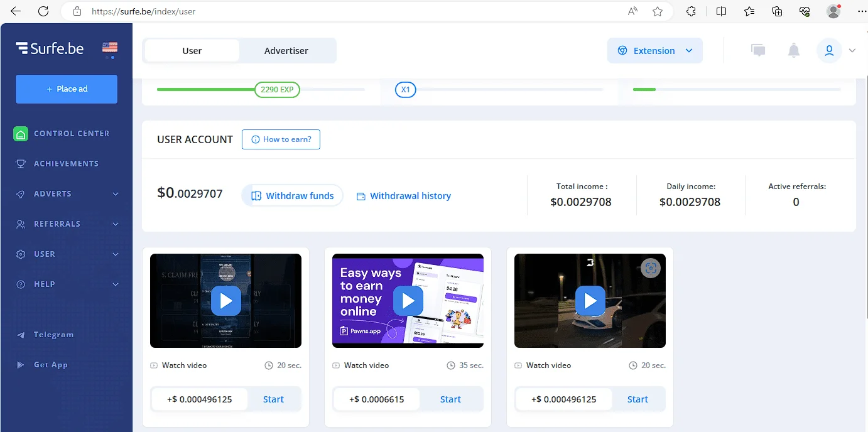Click the Surfe.be logo
This screenshot has height=432, width=868.
(50, 48)
